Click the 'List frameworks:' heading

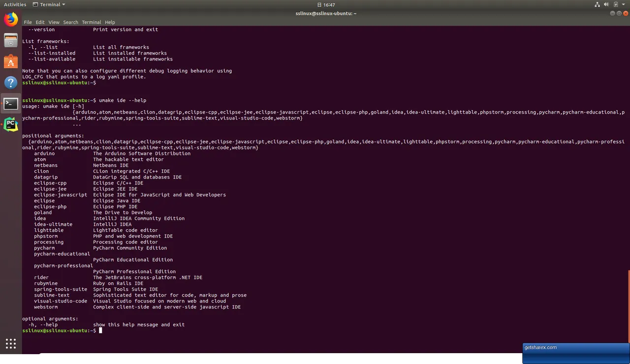pos(46,41)
